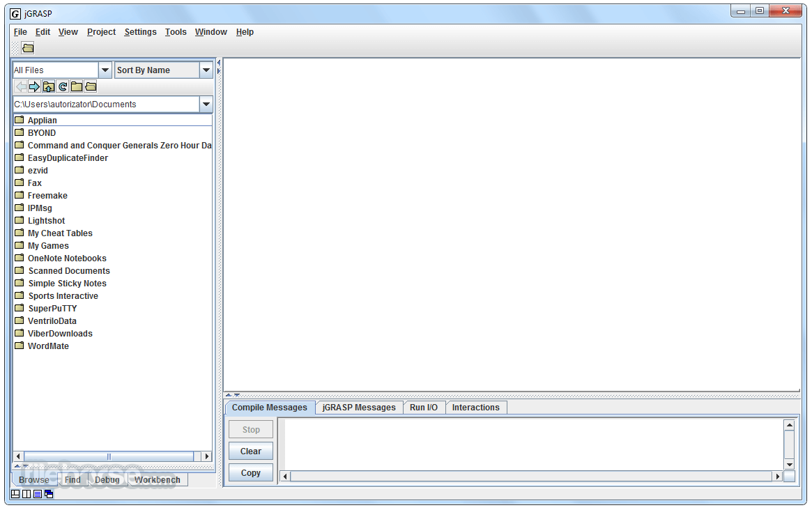
Task: Select the Fax folder
Action: point(112,183)
